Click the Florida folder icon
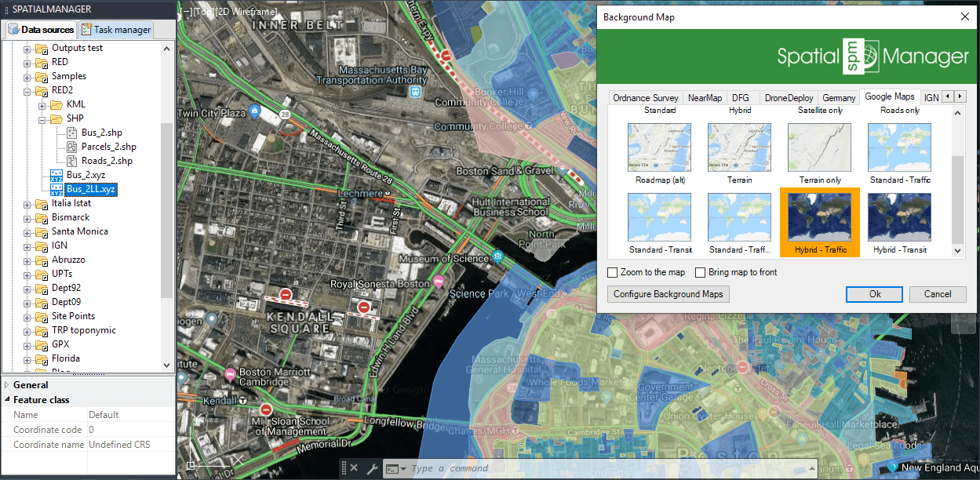The height and width of the screenshot is (480, 980). [41, 358]
